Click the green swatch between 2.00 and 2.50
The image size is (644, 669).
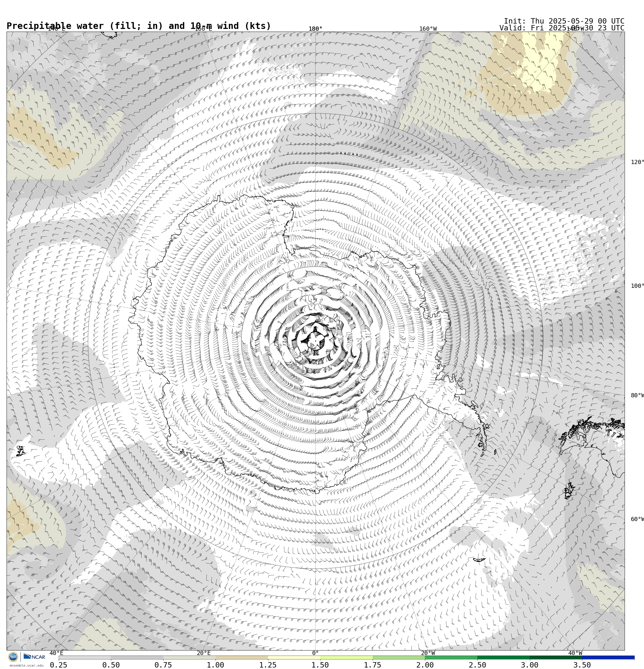[451, 657]
